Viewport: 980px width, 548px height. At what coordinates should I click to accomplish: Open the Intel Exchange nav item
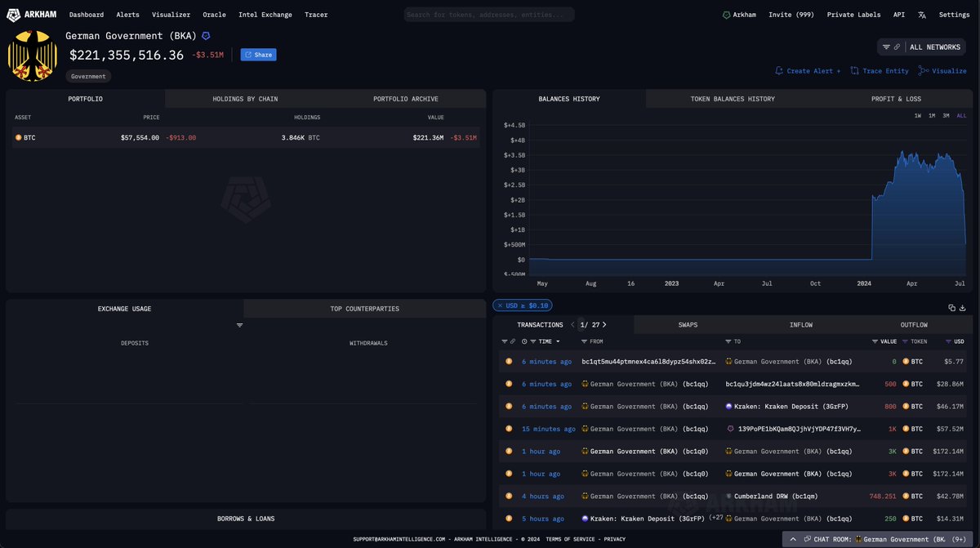(x=265, y=15)
